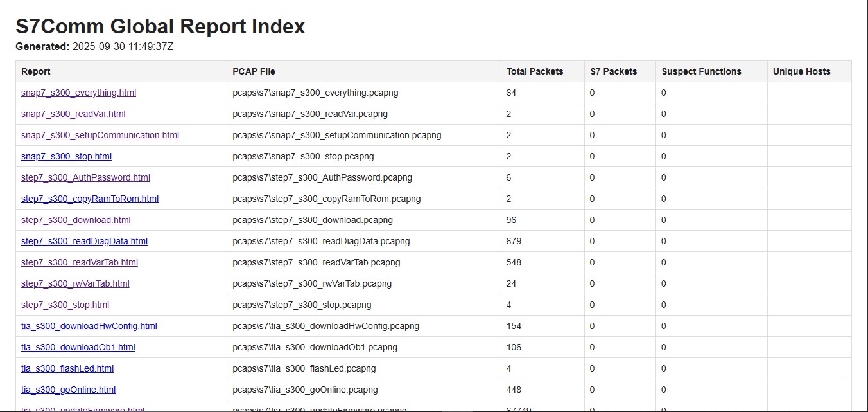Viewport: 868px width, 412px height.
Task: Open step7_s300_rwVarTab.html report
Action: (75, 283)
